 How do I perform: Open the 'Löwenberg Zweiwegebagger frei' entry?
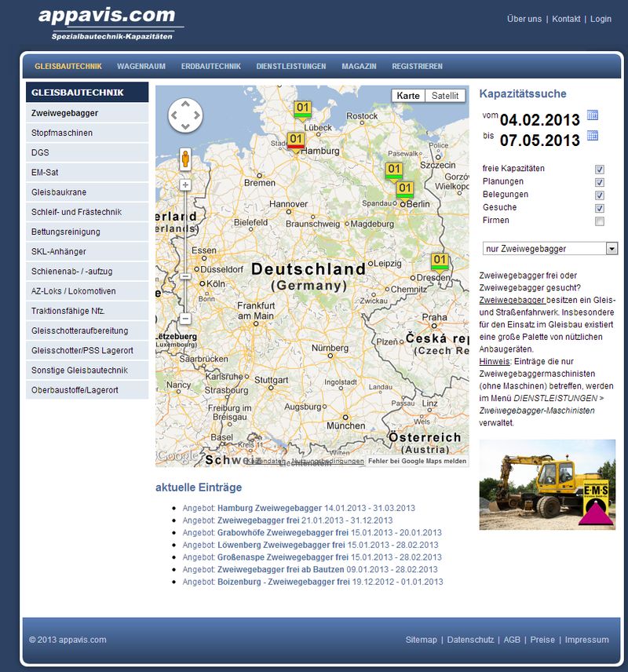pos(281,545)
